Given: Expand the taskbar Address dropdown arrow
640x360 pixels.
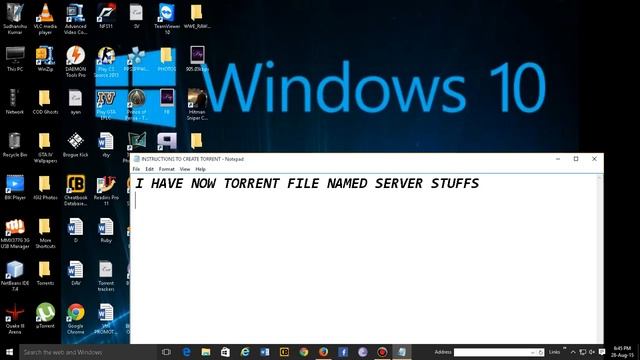Looking at the screenshot, I should click(533, 352).
